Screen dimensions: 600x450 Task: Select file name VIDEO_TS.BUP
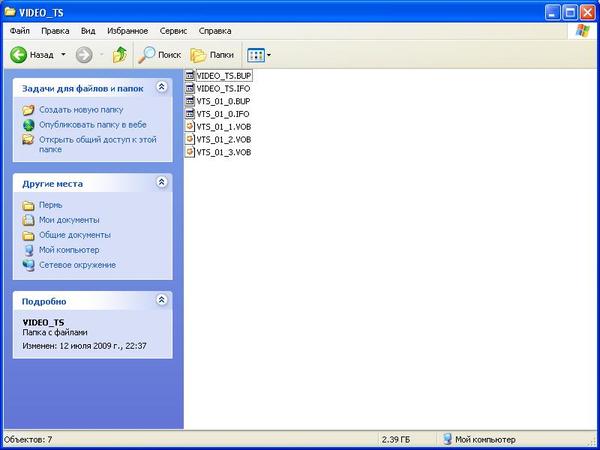[224, 76]
